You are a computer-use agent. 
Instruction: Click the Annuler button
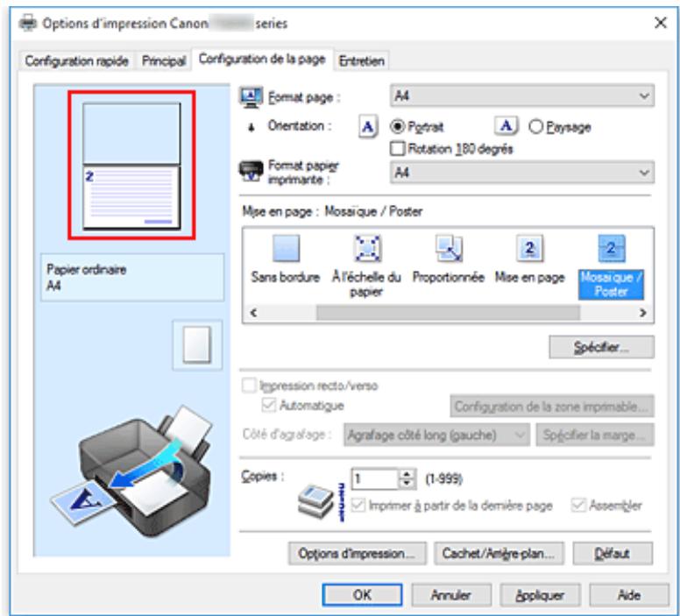(451, 594)
